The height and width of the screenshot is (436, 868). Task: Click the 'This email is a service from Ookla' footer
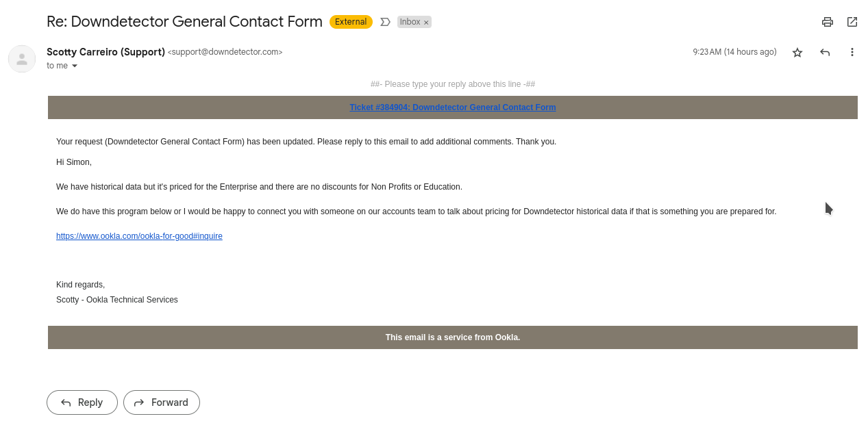click(453, 337)
